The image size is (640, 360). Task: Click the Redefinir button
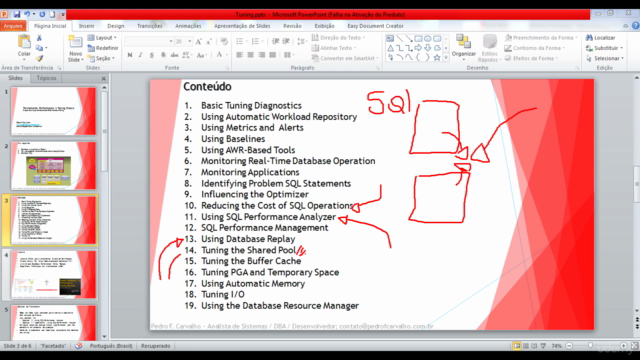[x=103, y=48]
